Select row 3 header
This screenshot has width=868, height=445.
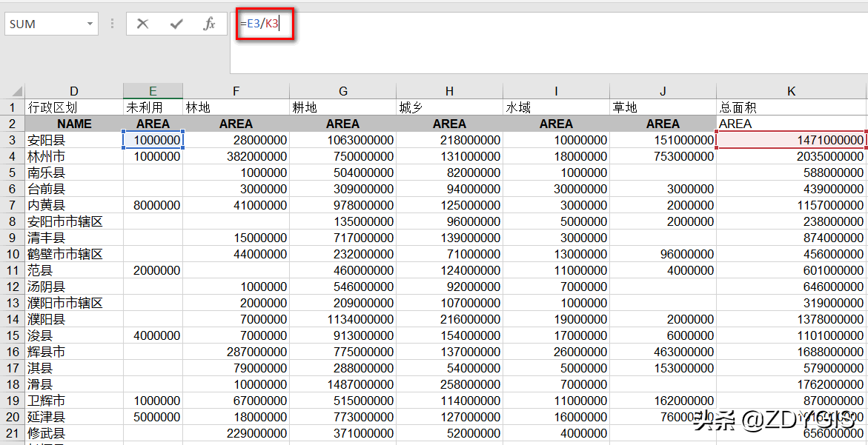click(12, 141)
